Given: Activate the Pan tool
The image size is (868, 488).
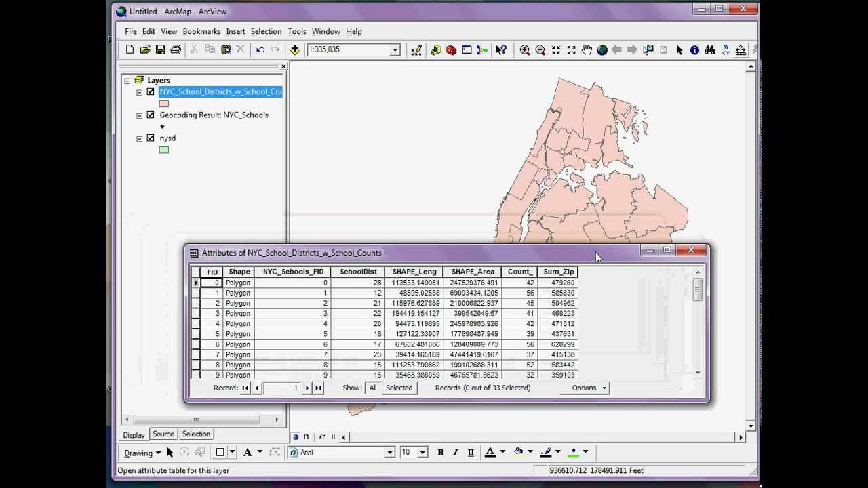Looking at the screenshot, I should [587, 49].
